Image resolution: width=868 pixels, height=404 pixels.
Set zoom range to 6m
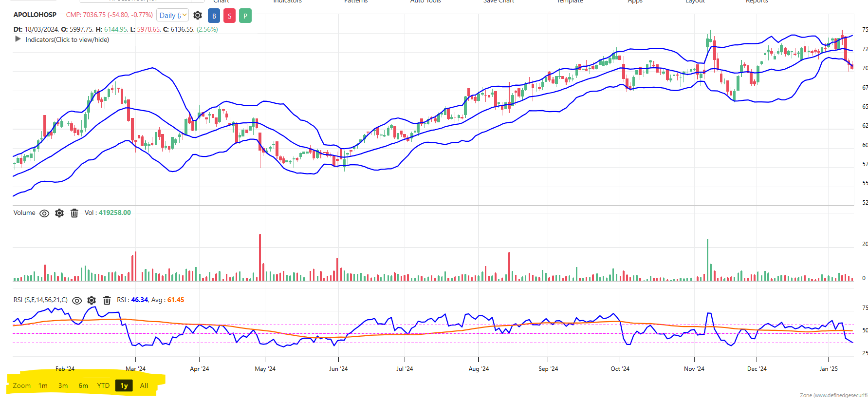(83, 385)
